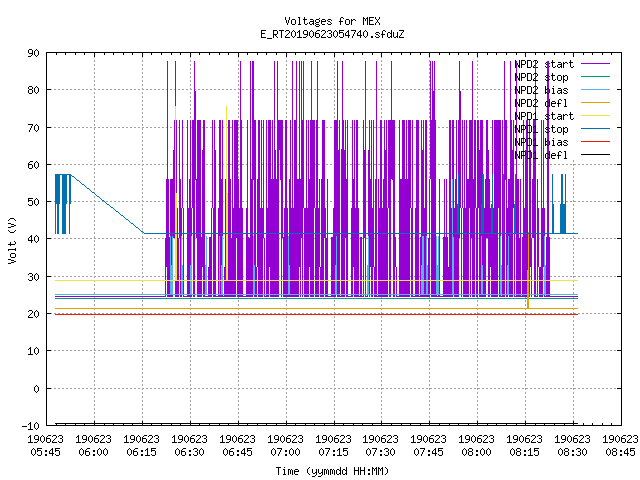Click the y-axis tick label 10

(x=33, y=351)
